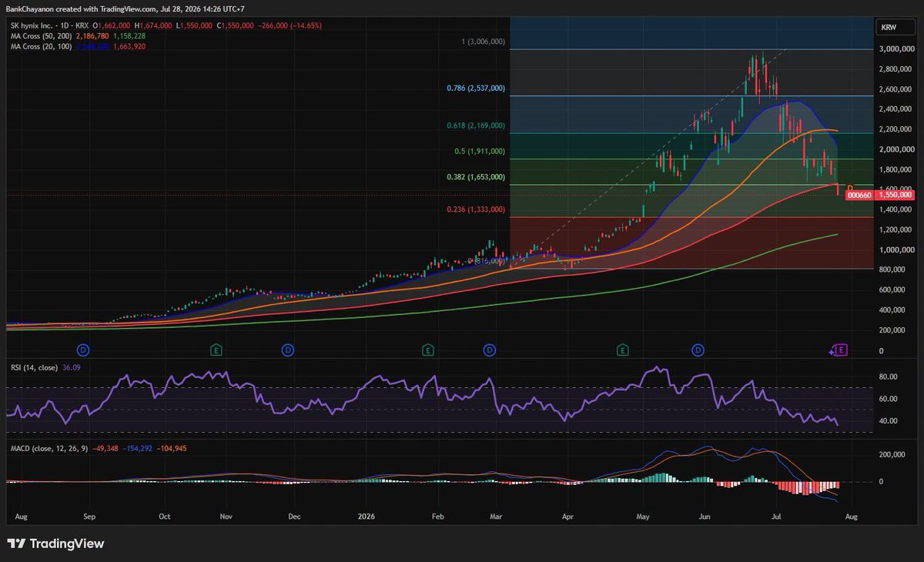Click the Fibonacci 0.5 (1,911,000) level label

pos(479,152)
